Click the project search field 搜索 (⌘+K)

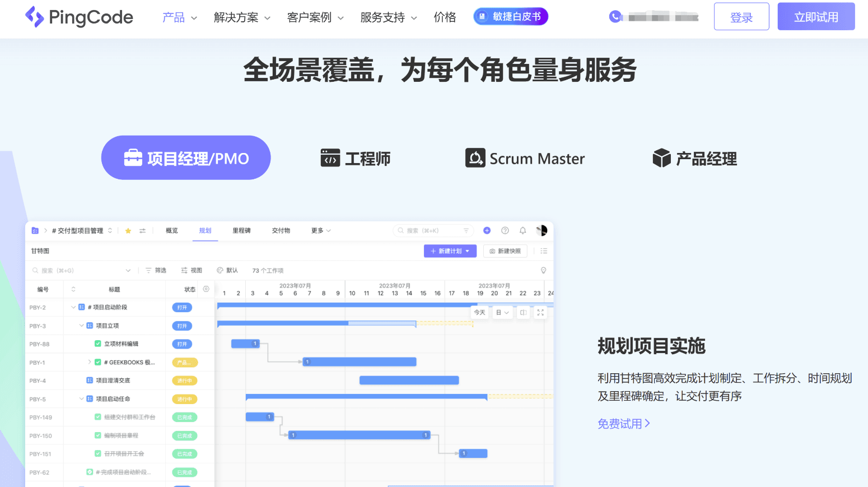[433, 231]
